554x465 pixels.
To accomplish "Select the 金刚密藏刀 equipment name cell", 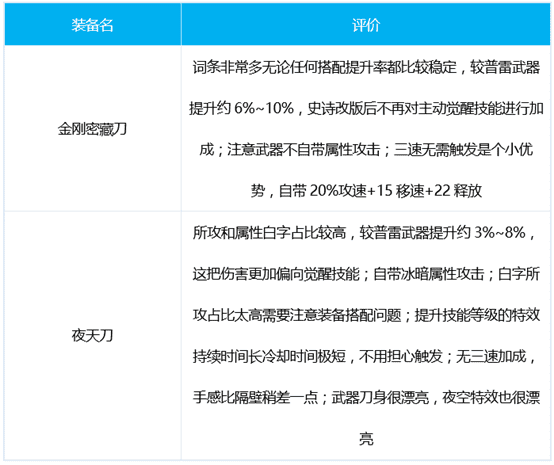I will pos(93,129).
